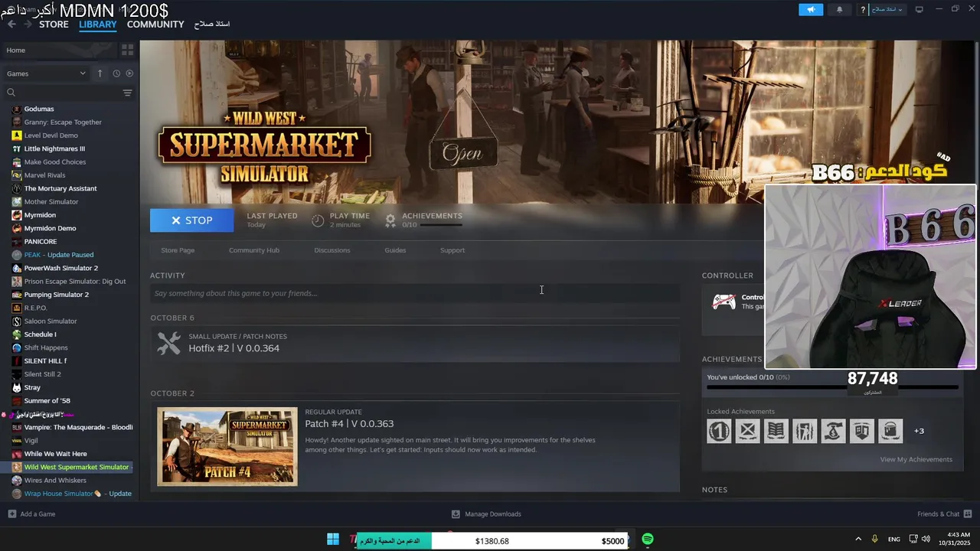The height and width of the screenshot is (551, 980).
Task: Open Patch #4 | V 0.0.363 title
Action: click(349, 424)
